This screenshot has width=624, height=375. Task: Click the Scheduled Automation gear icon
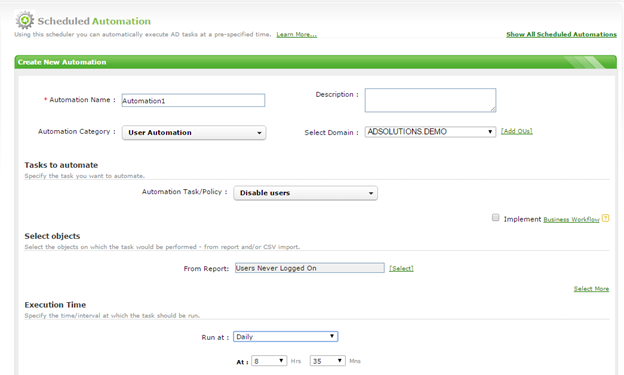pyautogui.click(x=25, y=20)
